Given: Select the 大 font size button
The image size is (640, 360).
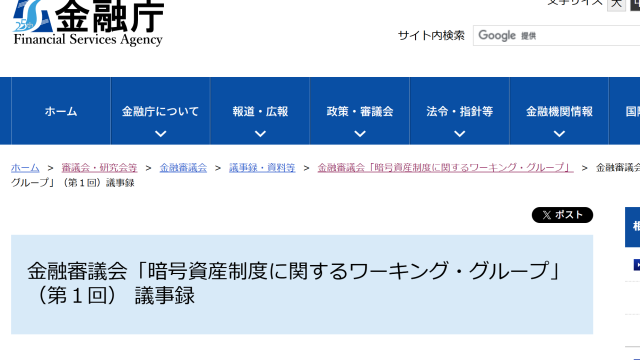Looking at the screenshot, I should tap(616, 4).
